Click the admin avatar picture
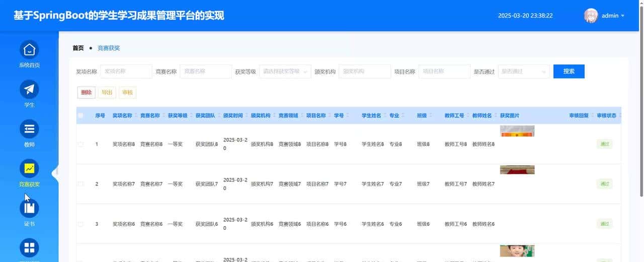The image size is (644, 262). (591, 16)
